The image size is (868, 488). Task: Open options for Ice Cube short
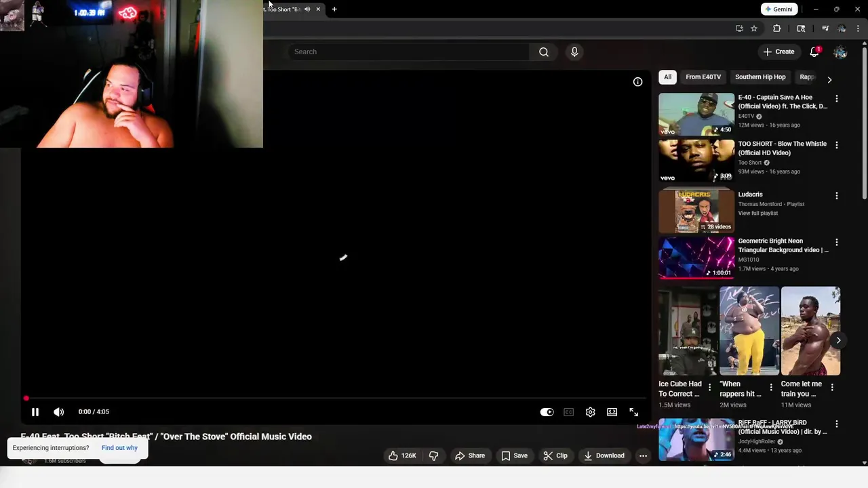[709, 388]
